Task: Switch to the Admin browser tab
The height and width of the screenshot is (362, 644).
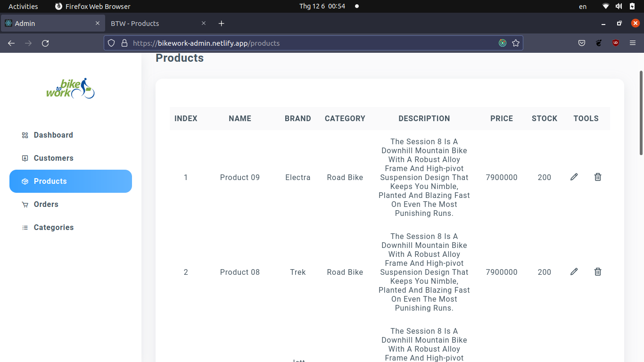Action: tap(52, 23)
